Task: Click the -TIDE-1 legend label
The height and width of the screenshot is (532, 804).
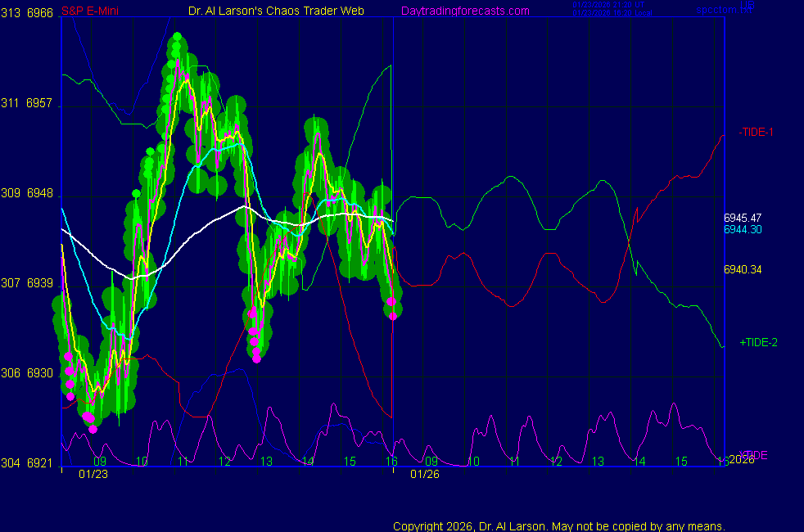Action: (756, 132)
